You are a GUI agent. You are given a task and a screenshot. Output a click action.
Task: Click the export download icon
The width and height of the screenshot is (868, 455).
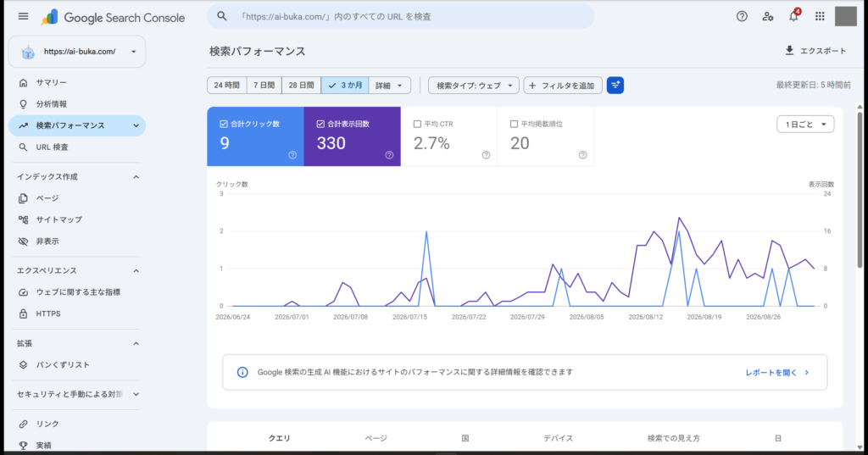789,50
